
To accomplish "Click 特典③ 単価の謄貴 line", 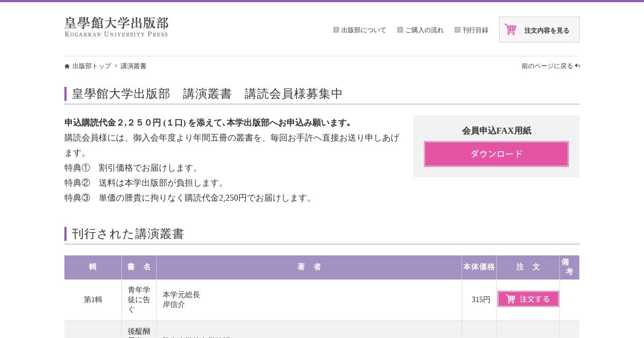I will [189, 198].
